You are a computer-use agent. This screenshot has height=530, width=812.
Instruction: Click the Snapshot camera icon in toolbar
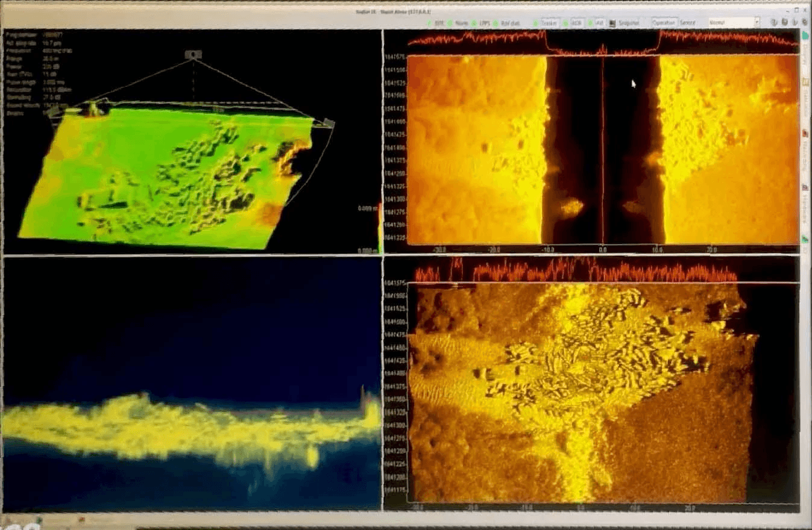pyautogui.click(x=612, y=23)
